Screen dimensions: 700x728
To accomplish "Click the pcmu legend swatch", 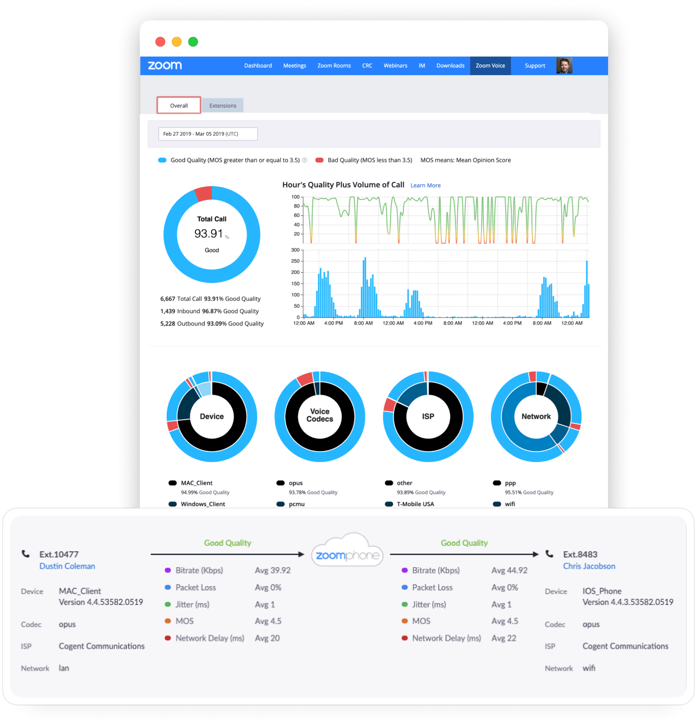I will click(281, 504).
